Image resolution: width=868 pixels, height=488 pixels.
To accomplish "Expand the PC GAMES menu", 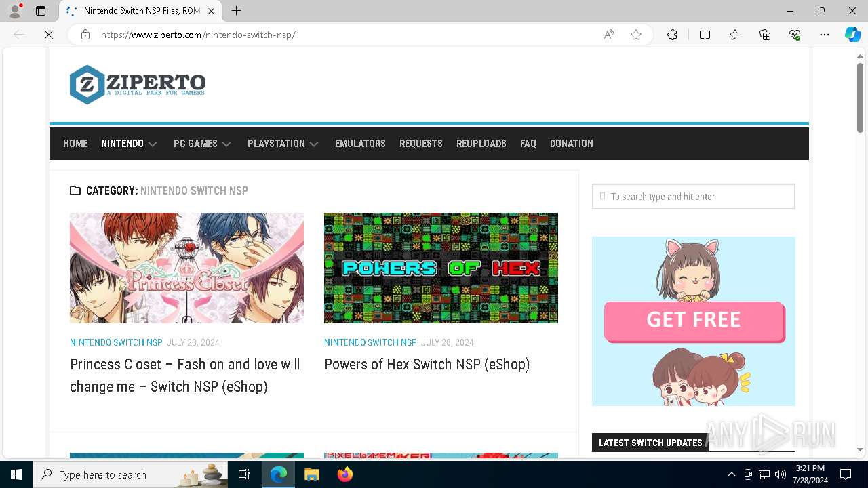I will 202,144.
